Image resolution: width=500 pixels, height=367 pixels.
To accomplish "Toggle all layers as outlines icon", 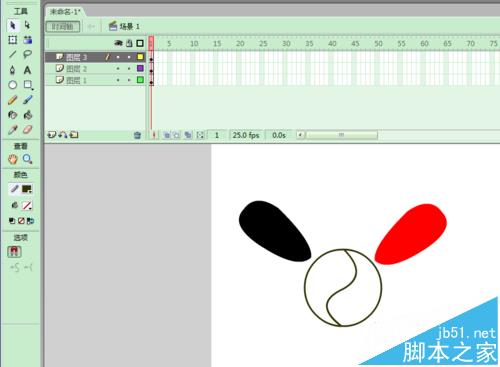I will tap(140, 43).
